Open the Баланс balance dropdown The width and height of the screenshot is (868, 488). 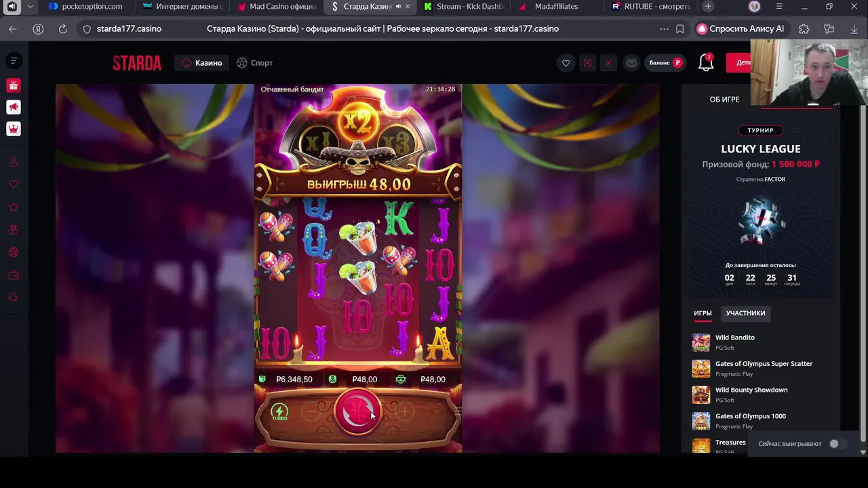click(x=665, y=63)
